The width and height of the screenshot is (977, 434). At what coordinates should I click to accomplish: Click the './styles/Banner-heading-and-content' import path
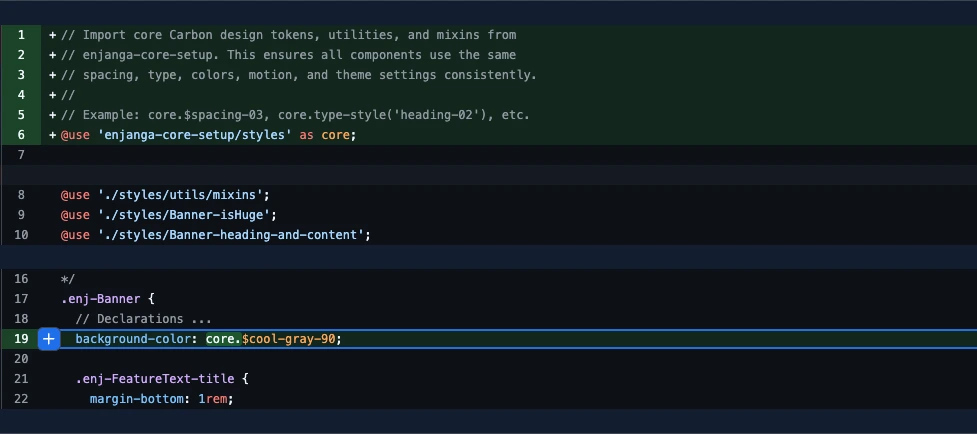(x=231, y=235)
